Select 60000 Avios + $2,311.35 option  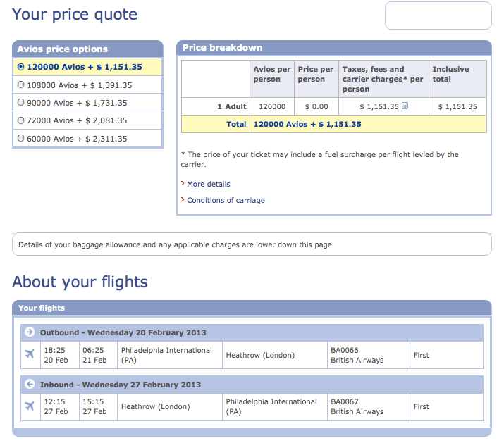tap(20, 139)
